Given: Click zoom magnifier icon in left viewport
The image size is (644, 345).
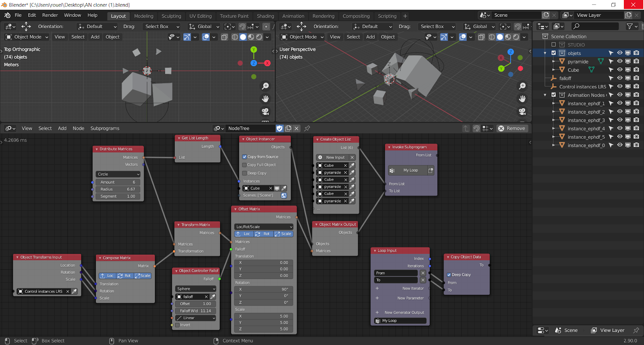Looking at the screenshot, I should 265,86.
